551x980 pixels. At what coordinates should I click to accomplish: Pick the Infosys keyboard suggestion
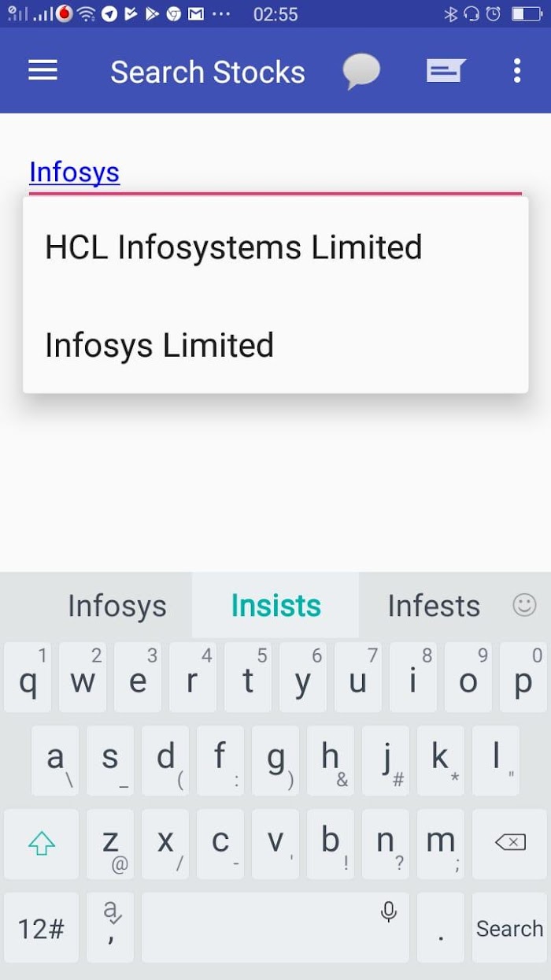117,606
